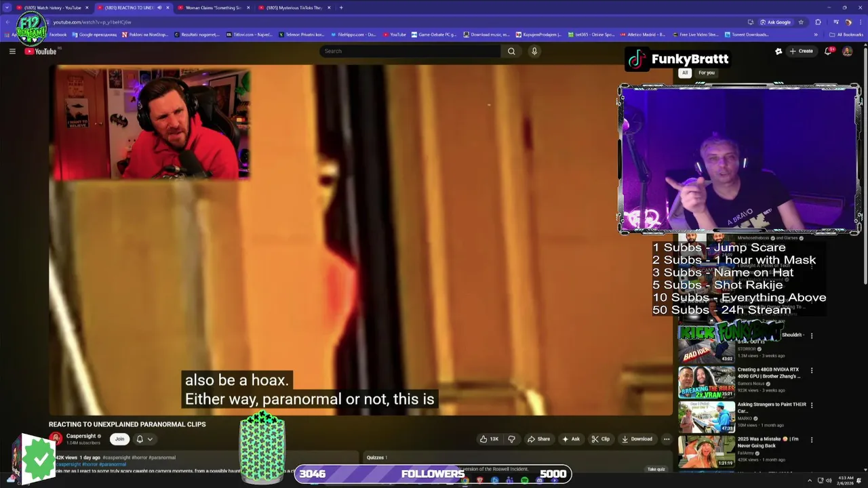Screen dimensions: 868x488
Task: Open a new browser tab with plus
Action: 341,7
